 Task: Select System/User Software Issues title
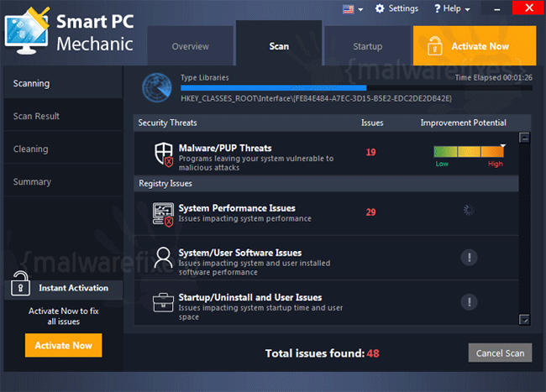(x=240, y=253)
